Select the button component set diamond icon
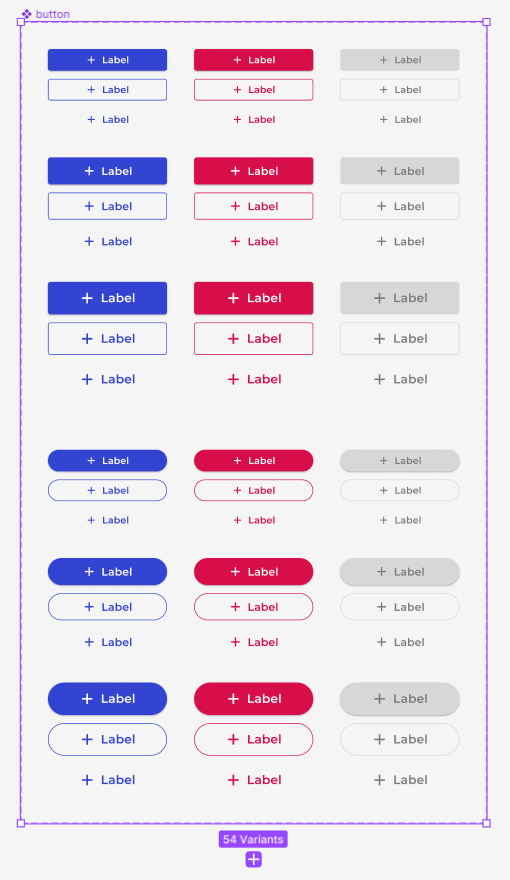The image size is (510, 880). [26, 14]
